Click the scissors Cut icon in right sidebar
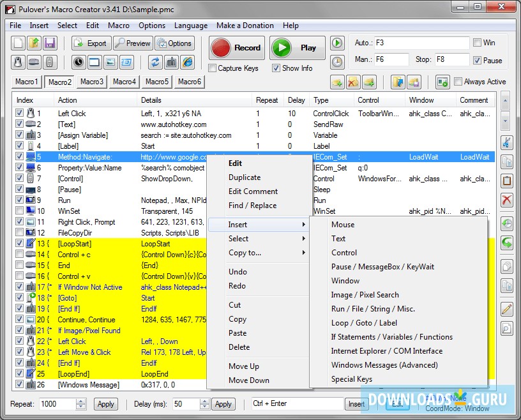The height and width of the screenshot is (420, 521). click(x=507, y=143)
